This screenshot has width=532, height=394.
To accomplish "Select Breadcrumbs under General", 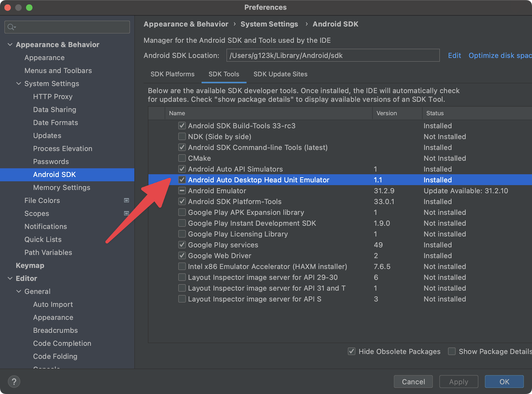I will point(55,330).
